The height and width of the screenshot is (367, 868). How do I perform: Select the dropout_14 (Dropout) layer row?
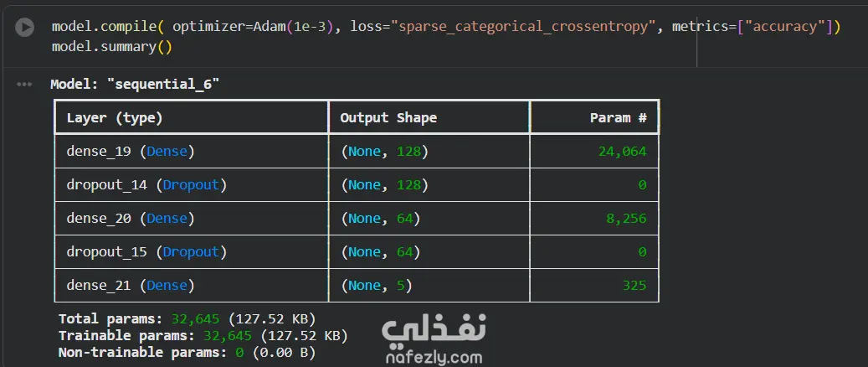pyautogui.click(x=357, y=184)
